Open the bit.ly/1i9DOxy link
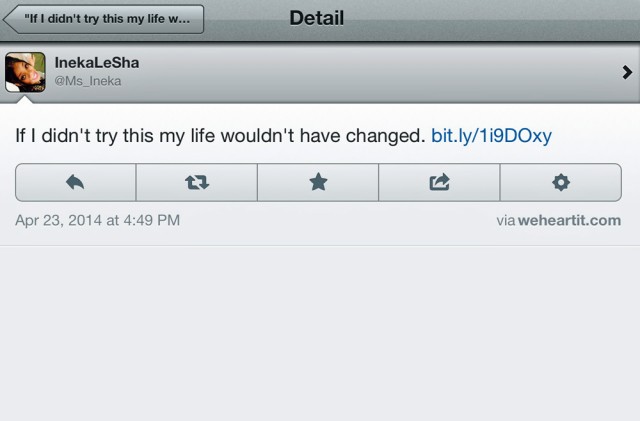 (490, 136)
